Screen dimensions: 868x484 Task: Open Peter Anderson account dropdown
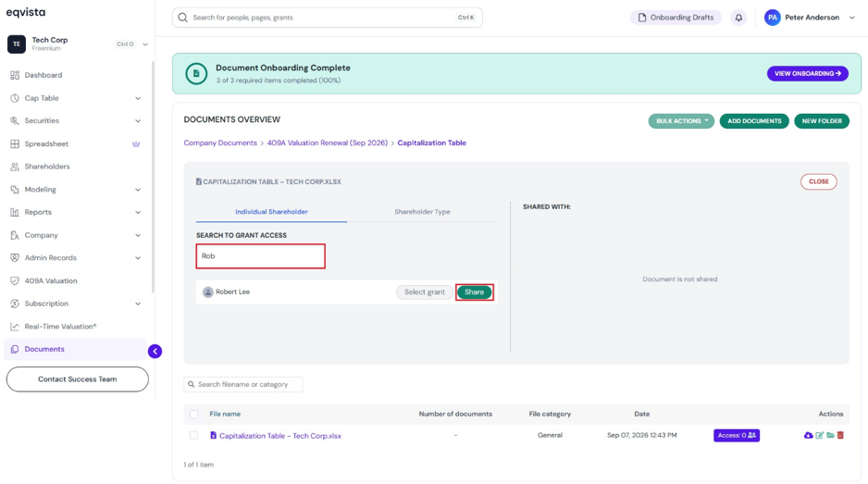pyautogui.click(x=810, y=18)
